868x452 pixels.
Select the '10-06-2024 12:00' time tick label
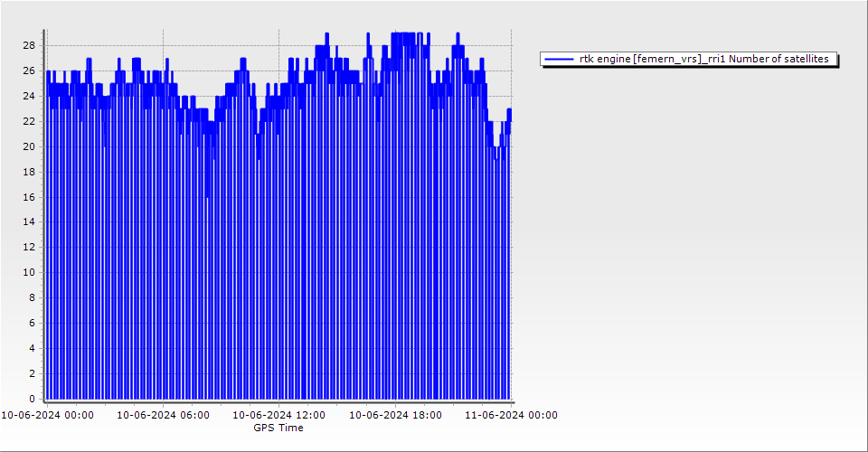tap(278, 416)
